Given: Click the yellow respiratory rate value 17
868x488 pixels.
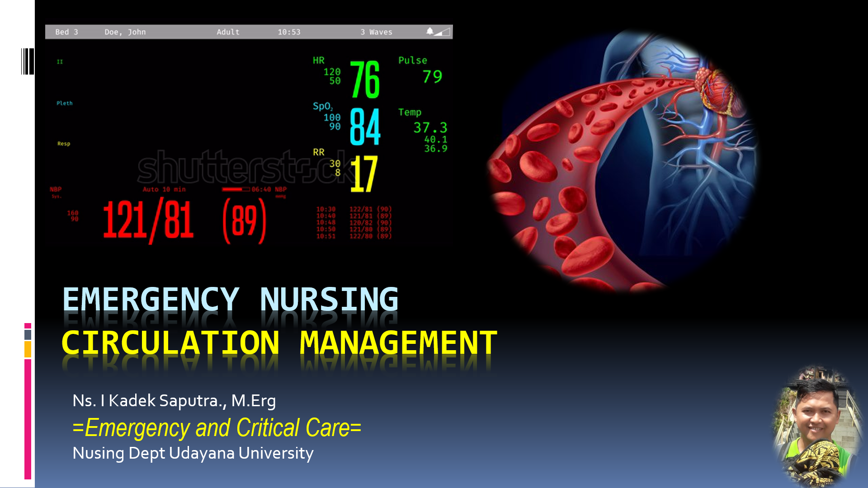Looking at the screenshot, I should [x=364, y=174].
